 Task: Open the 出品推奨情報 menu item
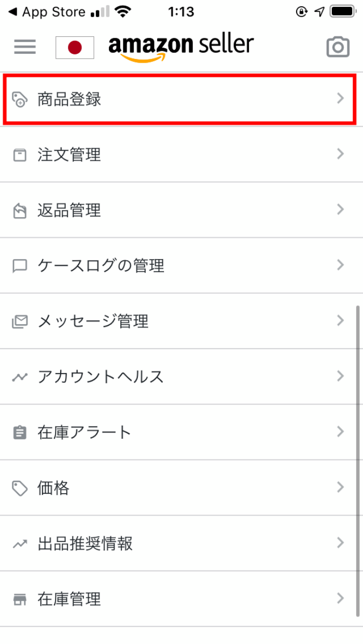coord(86,544)
